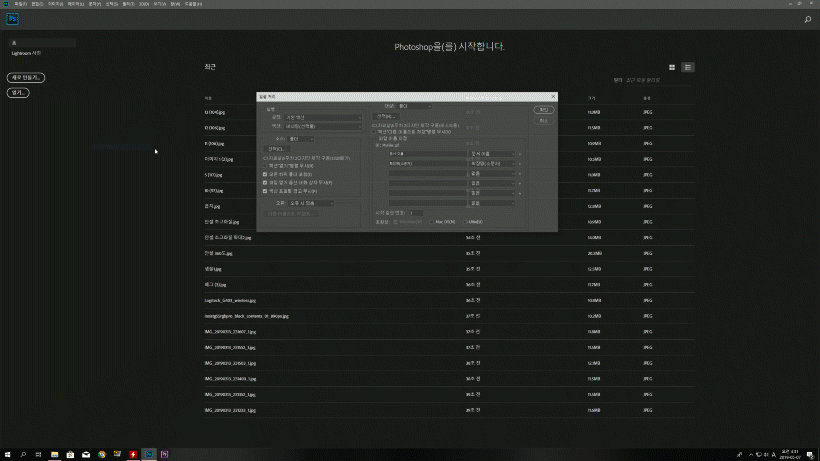Viewport: 820px width, 461px height.
Task: Uncheck '색상 프로필 경고 무시' checkbox
Action: [265, 191]
